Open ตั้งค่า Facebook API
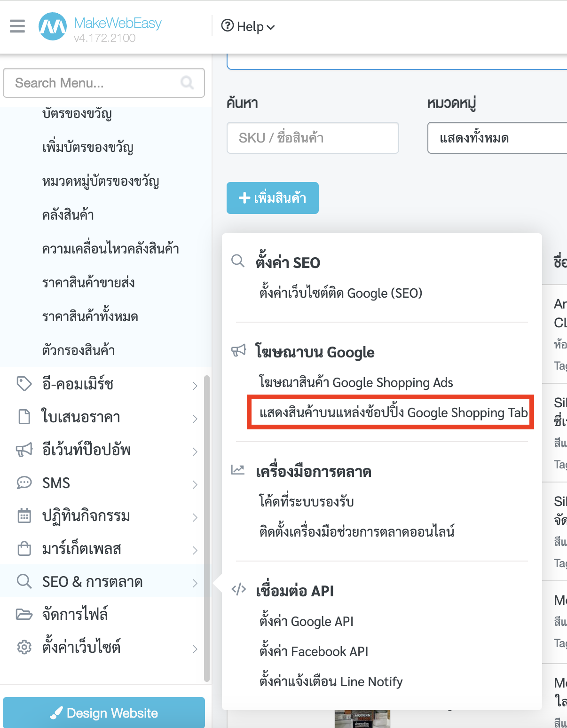This screenshot has width=567, height=728. click(x=314, y=651)
